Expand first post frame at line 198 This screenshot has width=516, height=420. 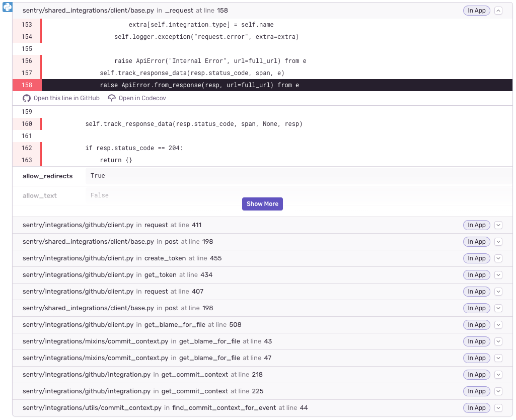[498, 242]
